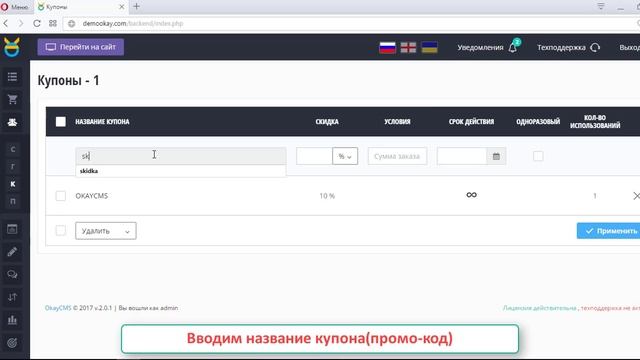
Task: Open the statistics bar chart icon
Action: [x=12, y=320]
